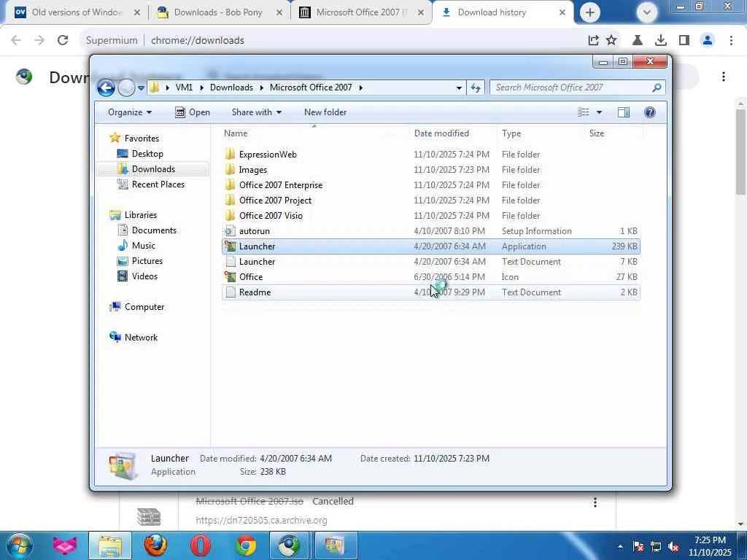Click the Windows Start button

point(18,545)
